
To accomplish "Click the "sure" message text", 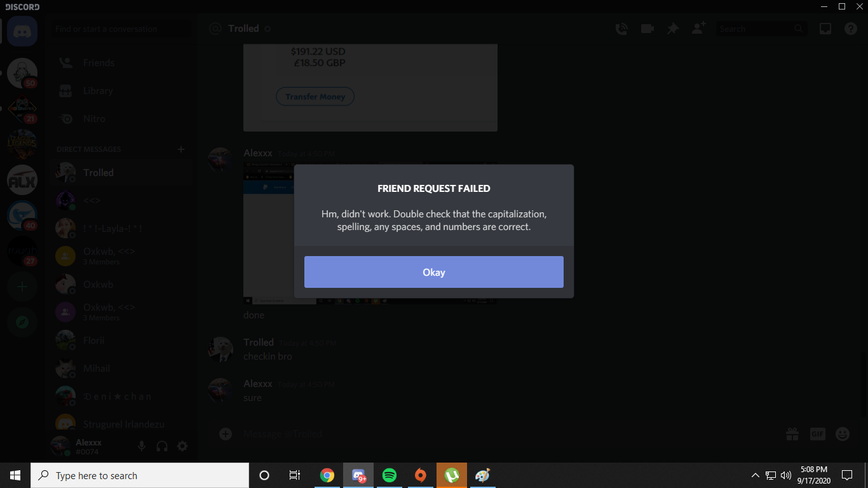I will click(x=252, y=398).
